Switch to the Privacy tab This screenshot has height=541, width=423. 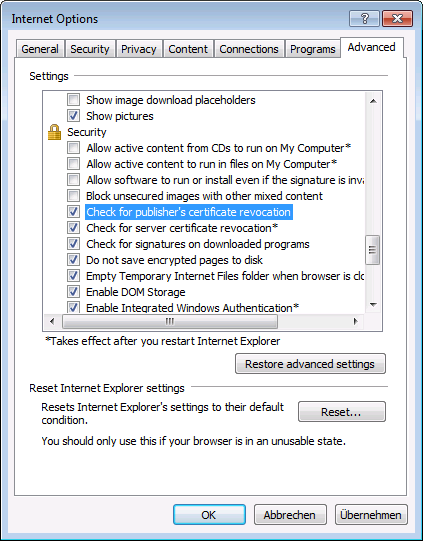pos(139,49)
